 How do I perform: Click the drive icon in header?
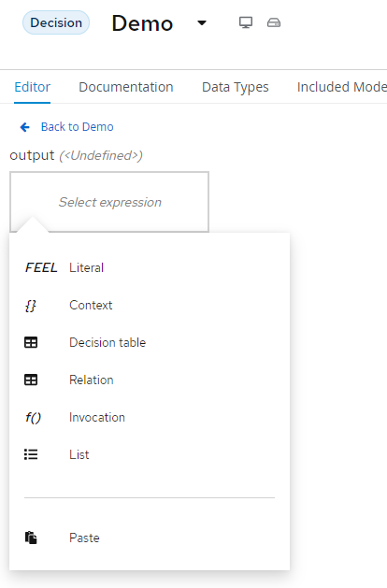pyautogui.click(x=274, y=22)
